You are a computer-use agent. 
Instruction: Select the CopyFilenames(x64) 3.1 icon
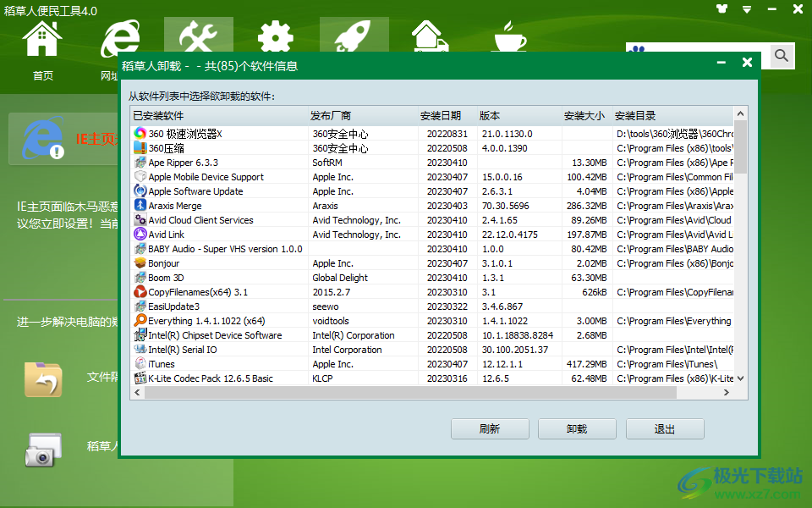140,291
